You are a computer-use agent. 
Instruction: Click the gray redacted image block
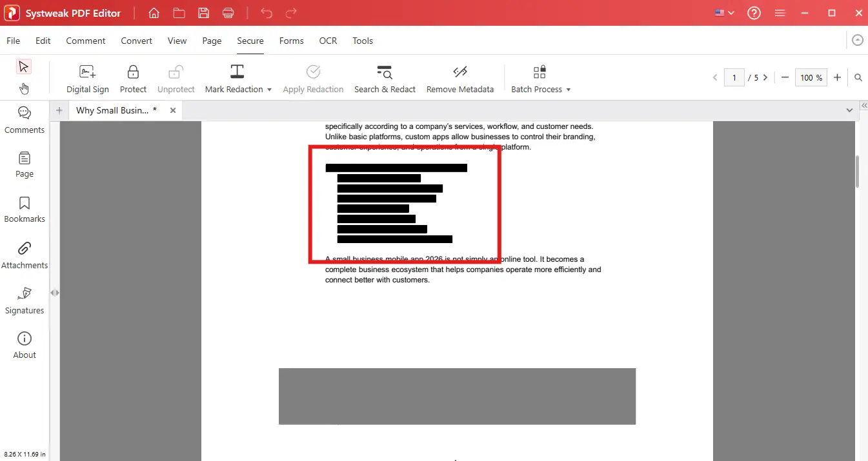[457, 396]
